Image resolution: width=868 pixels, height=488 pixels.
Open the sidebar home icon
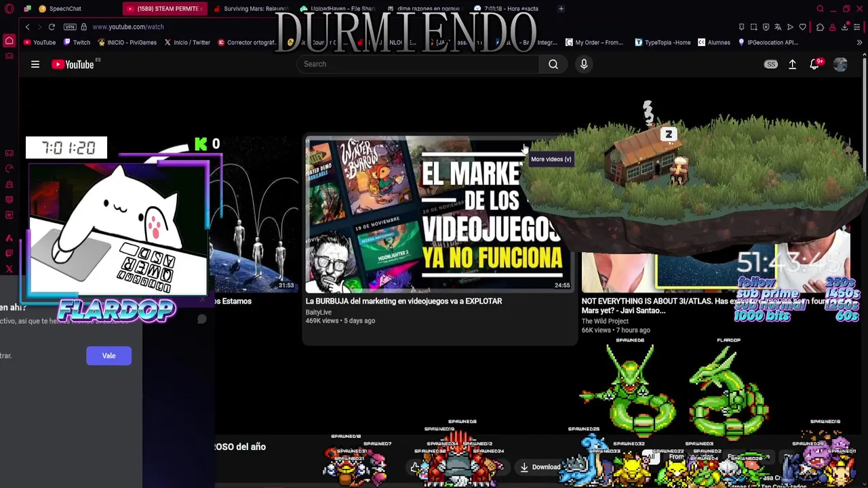[9, 41]
